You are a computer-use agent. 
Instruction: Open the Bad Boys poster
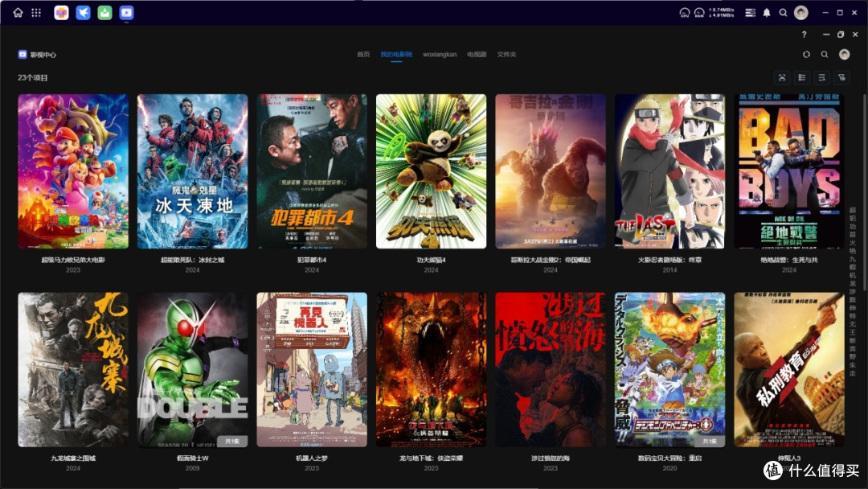click(x=789, y=171)
